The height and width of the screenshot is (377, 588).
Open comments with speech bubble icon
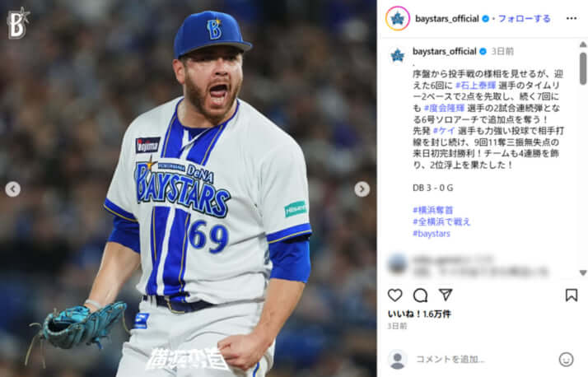coord(420,296)
